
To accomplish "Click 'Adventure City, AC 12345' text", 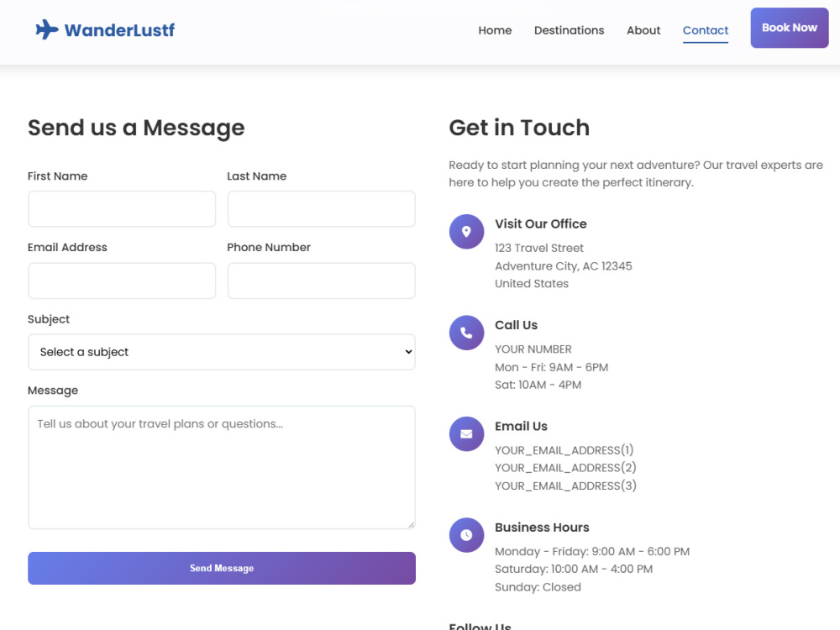I will [563, 266].
